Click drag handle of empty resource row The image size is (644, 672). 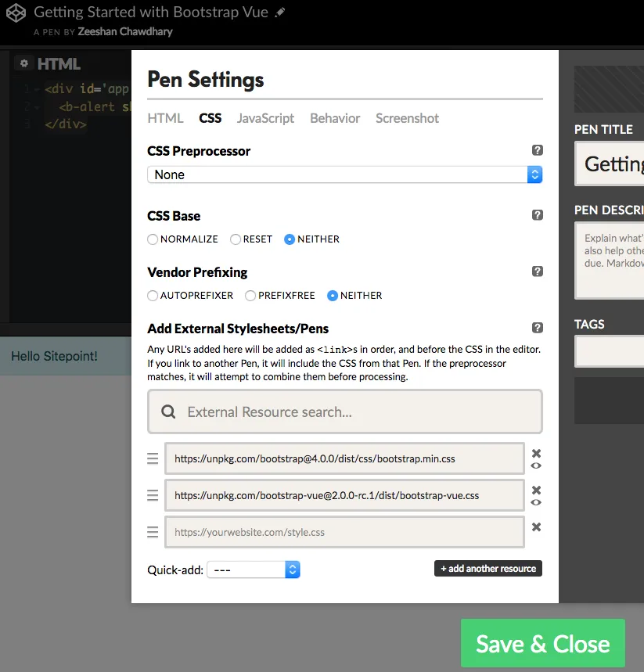[x=153, y=532]
